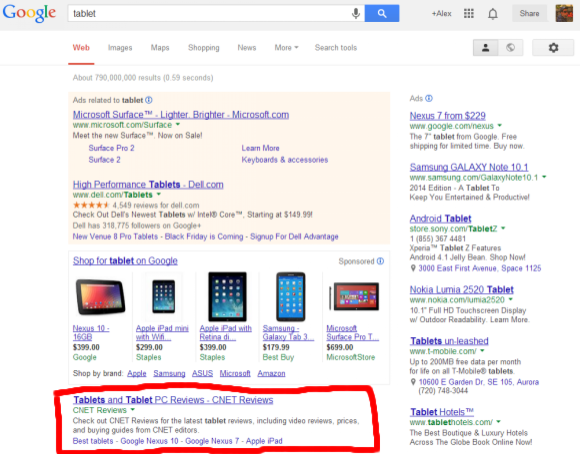The image size is (580, 454).
Task: Open the Google apps grid
Action: coord(469,14)
